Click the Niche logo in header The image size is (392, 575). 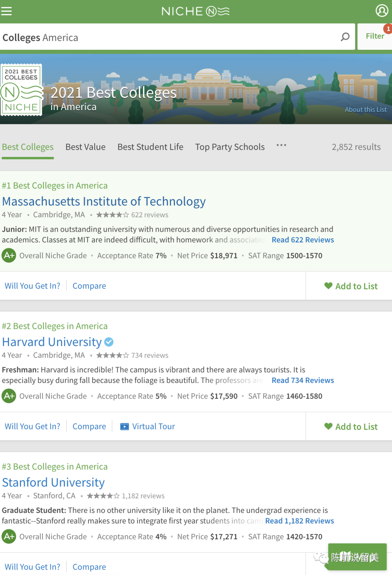click(195, 11)
